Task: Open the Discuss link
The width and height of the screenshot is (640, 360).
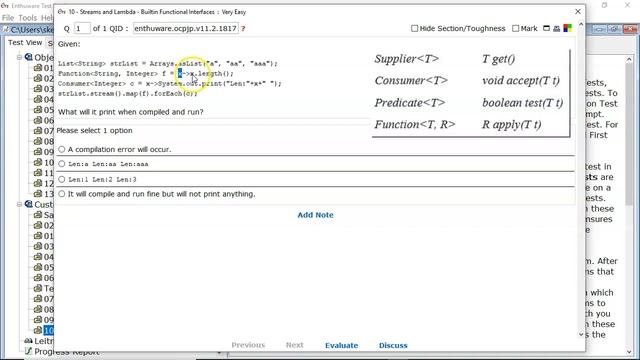Action: (x=393, y=345)
